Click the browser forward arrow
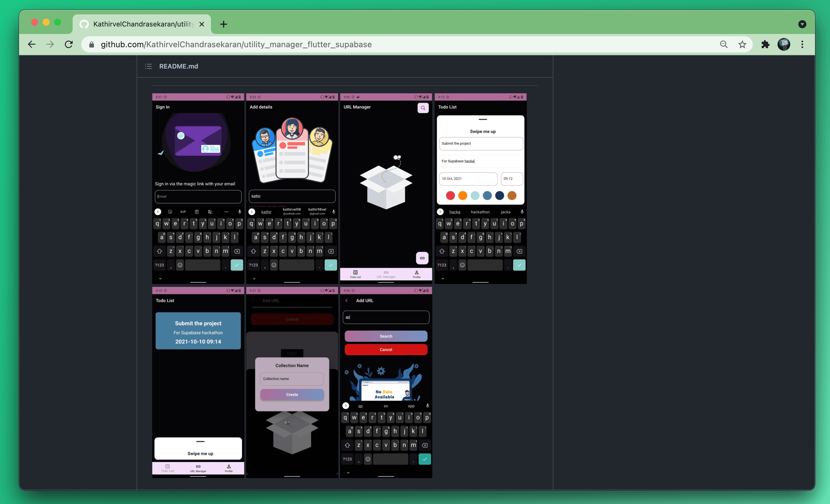The image size is (830, 504). (x=50, y=44)
